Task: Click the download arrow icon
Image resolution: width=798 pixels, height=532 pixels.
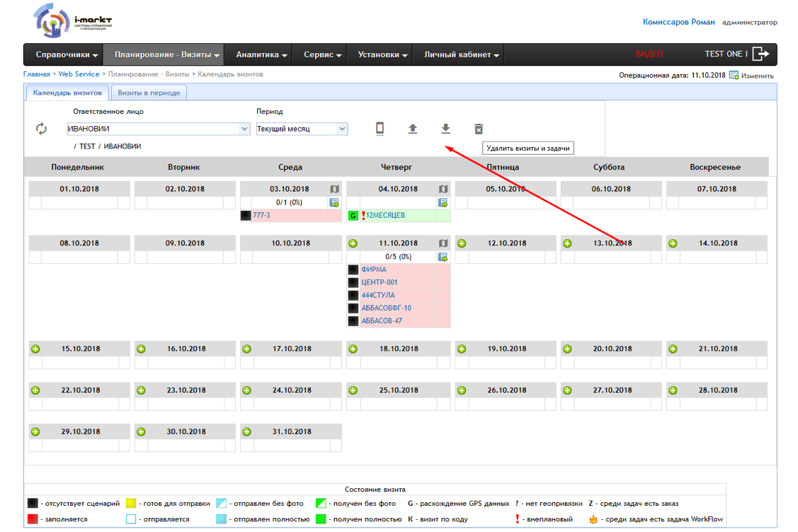Action: click(445, 129)
